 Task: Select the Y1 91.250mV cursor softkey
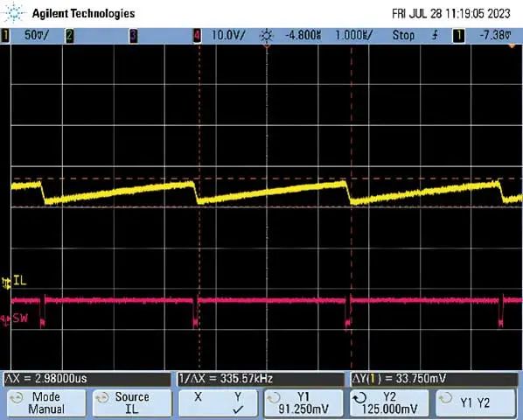[303, 402]
